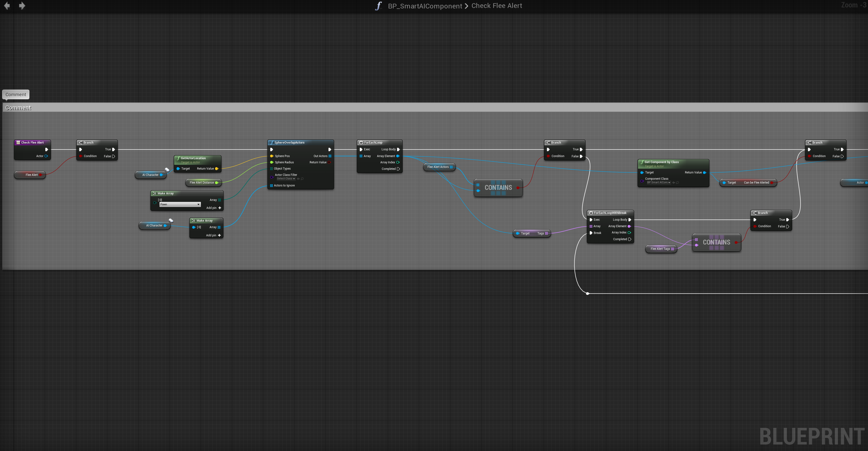
Task: Click the function icon beside BP_SmartAIComponent
Action: tap(378, 6)
